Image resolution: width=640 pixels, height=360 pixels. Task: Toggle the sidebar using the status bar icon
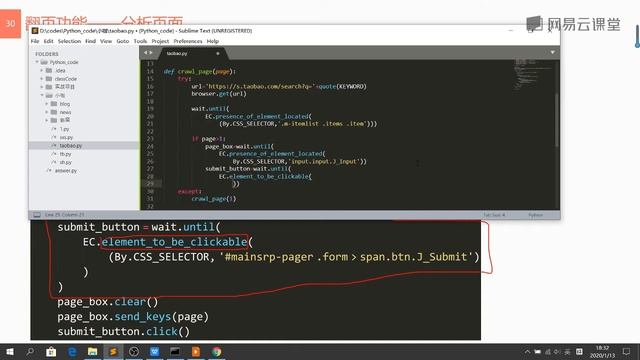pyautogui.click(x=37, y=215)
